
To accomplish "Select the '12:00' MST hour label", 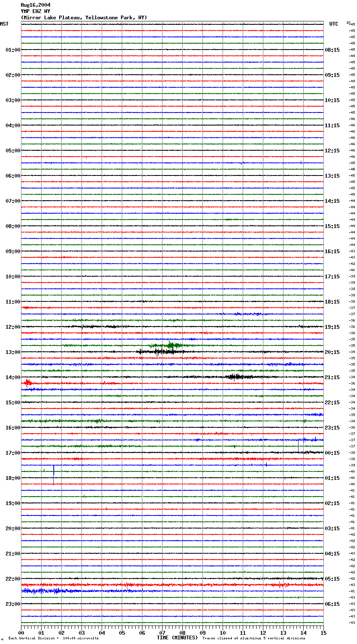I will 13,327.
